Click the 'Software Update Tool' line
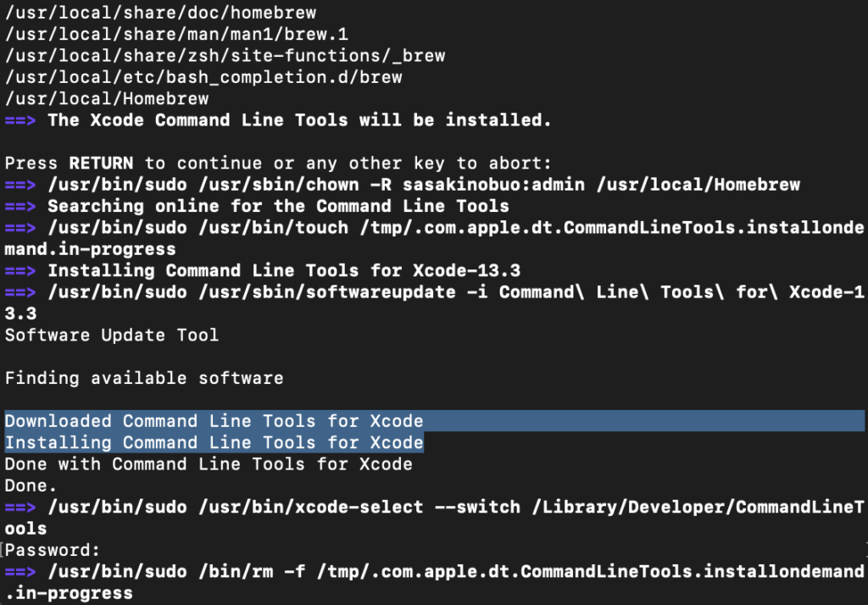This screenshot has height=605, width=868. [x=112, y=335]
